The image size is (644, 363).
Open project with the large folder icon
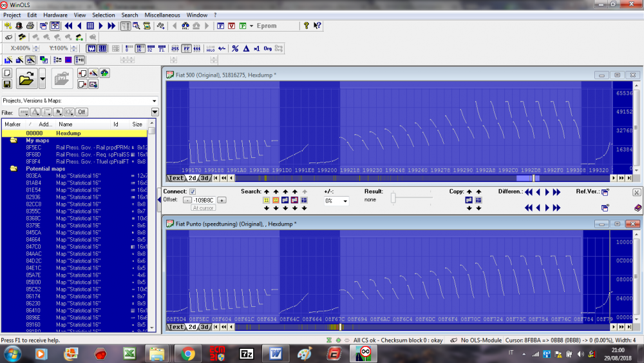(26, 78)
